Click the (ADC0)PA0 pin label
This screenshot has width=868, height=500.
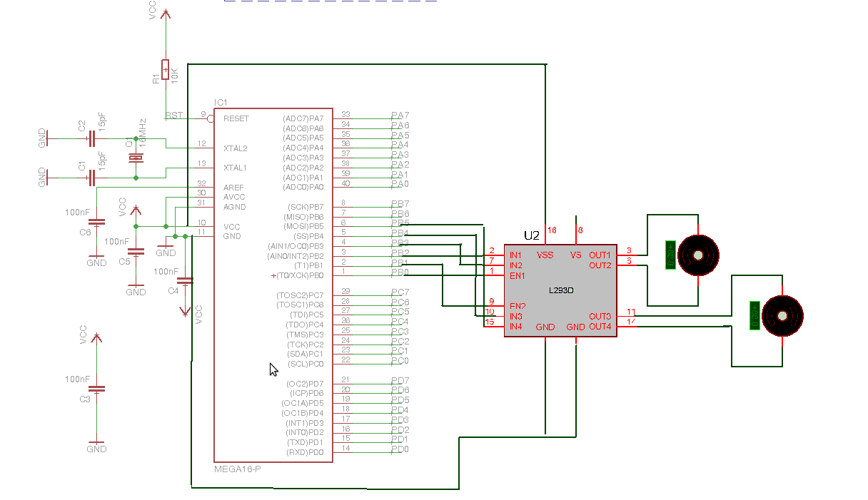(x=303, y=187)
